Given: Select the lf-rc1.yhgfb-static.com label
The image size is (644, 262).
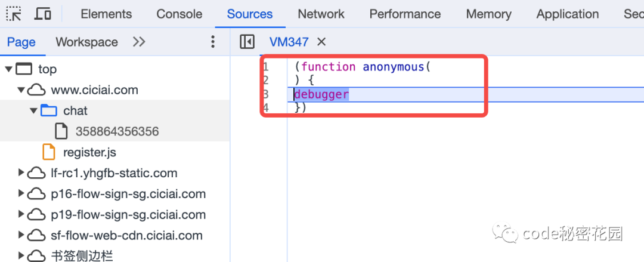Looking at the screenshot, I should coord(114,173).
